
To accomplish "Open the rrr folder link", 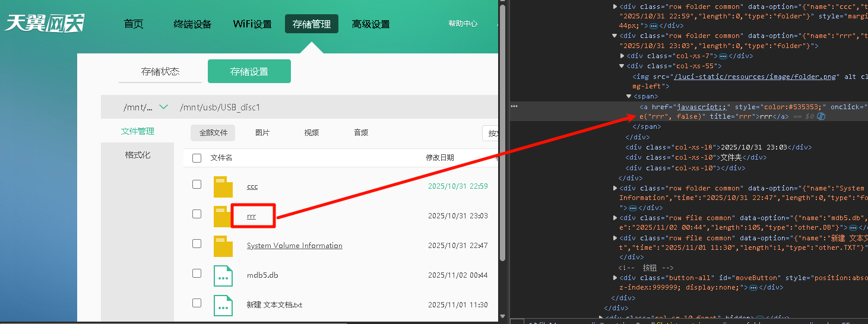I will point(251,216).
